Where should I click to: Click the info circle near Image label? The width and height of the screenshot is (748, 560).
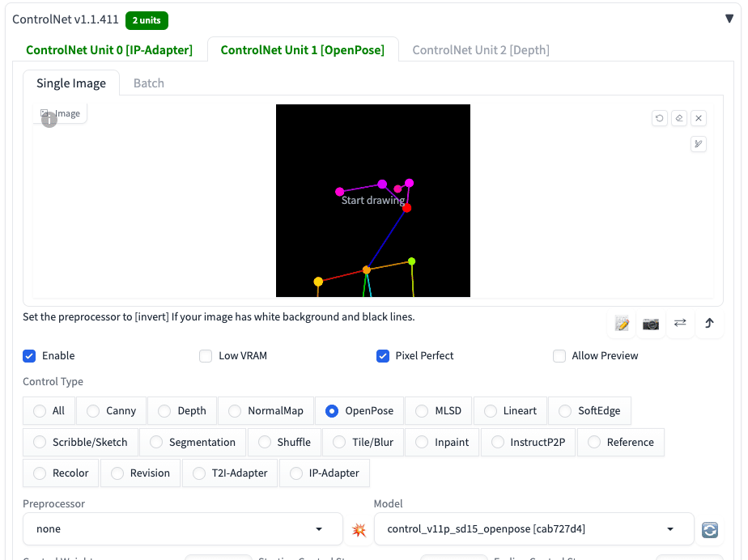coord(49,120)
